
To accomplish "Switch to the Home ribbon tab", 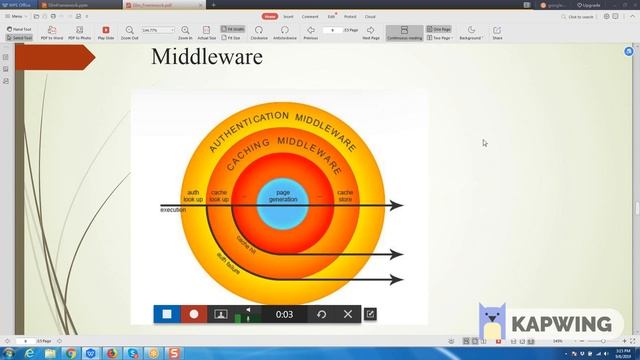I will pos(269,17).
